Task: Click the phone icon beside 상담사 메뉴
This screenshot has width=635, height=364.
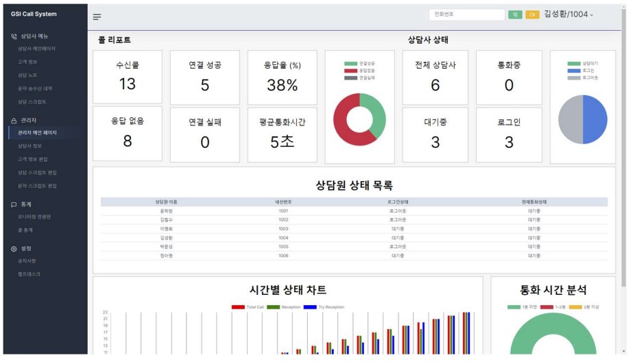Action: coord(14,36)
